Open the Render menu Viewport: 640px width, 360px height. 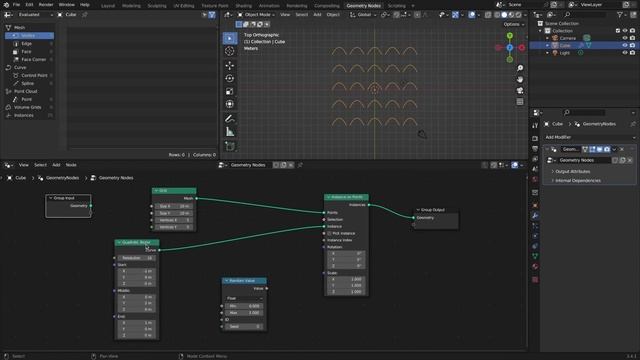click(x=46, y=5)
